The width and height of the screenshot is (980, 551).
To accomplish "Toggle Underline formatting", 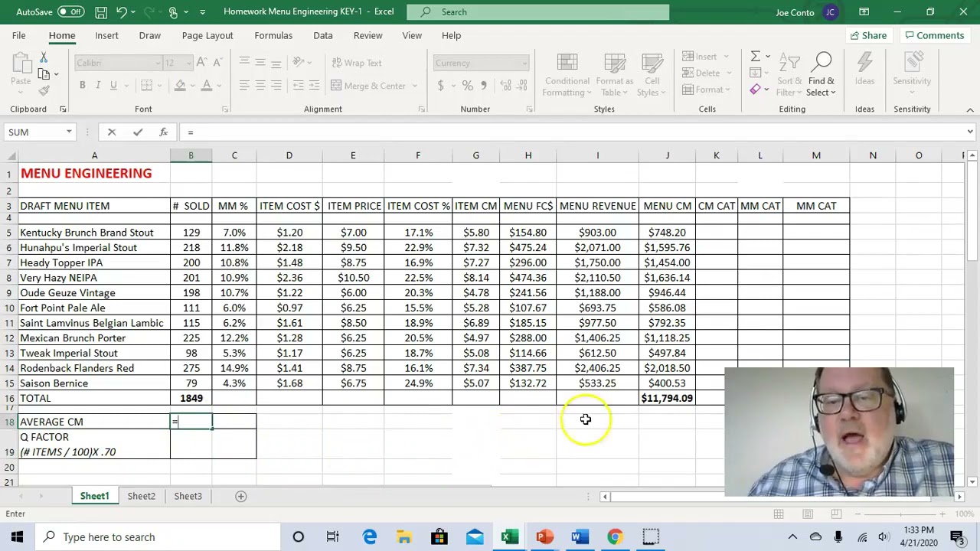I will (113, 86).
